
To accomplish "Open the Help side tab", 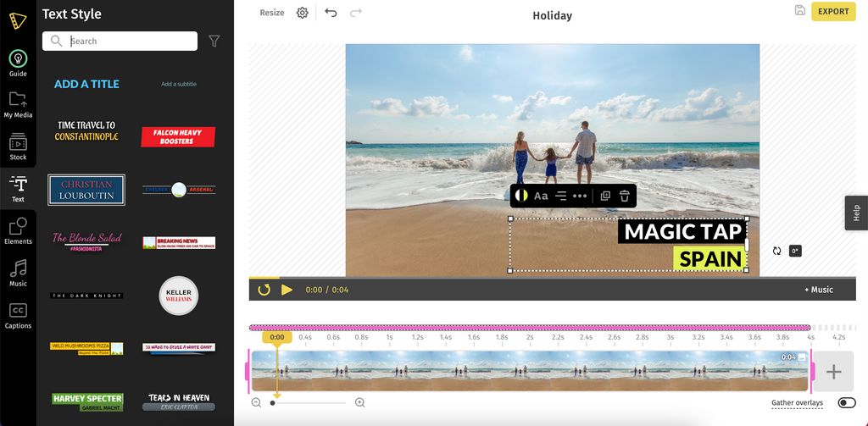I will click(856, 213).
